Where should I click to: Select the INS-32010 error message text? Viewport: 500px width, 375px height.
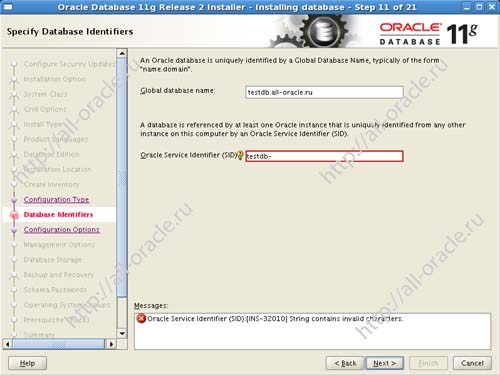(275, 319)
